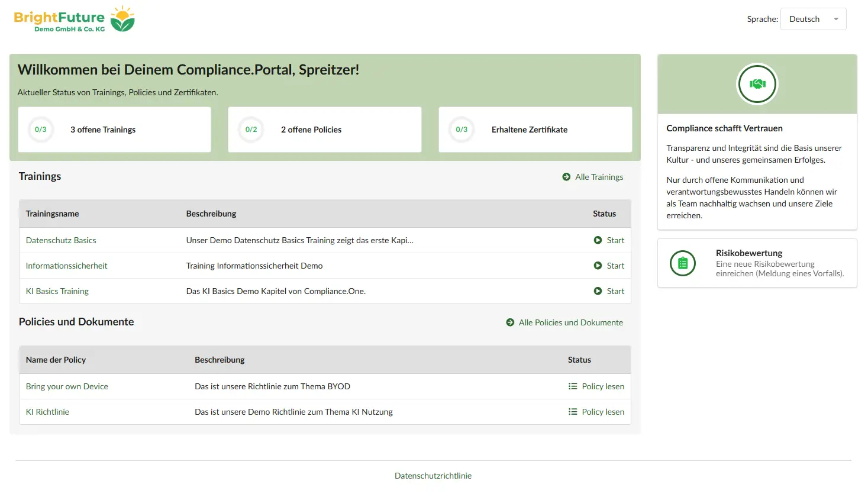The width and height of the screenshot is (868, 494).
Task: Open the Alle Trainings link
Action: (599, 177)
